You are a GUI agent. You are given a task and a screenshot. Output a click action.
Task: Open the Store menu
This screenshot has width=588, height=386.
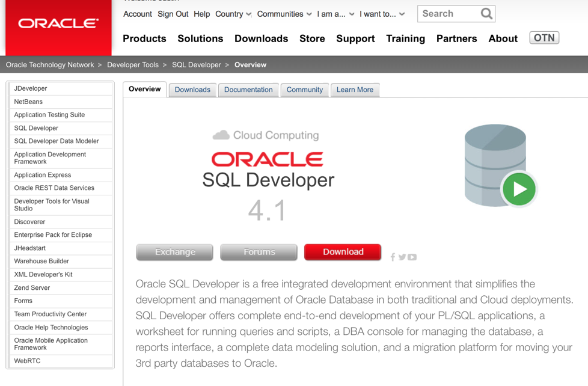(x=312, y=38)
